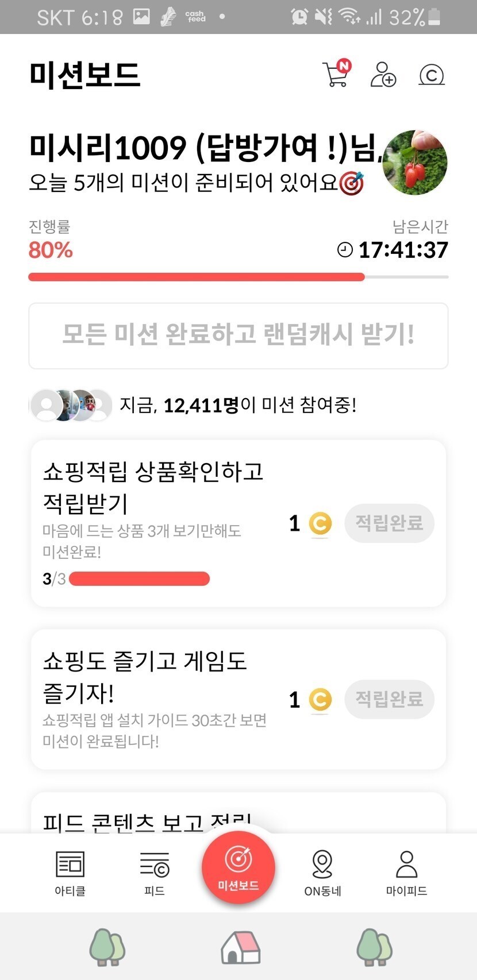Tap 적립완료 button for 게임도 즐기자 mission
The height and width of the screenshot is (980, 477).
click(x=389, y=699)
